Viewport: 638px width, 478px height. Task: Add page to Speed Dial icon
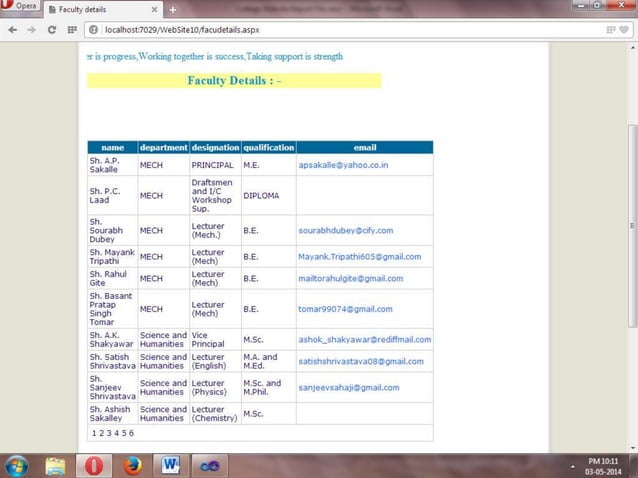[x=611, y=30]
